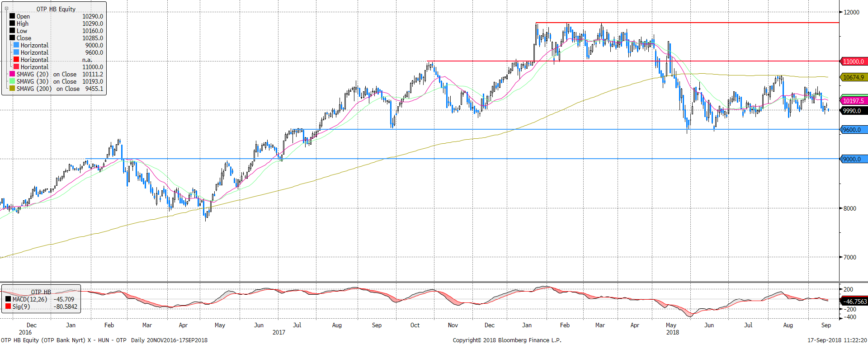
Task: Click the magenta SMAVG (20) swatch
Action: [x=12, y=74]
